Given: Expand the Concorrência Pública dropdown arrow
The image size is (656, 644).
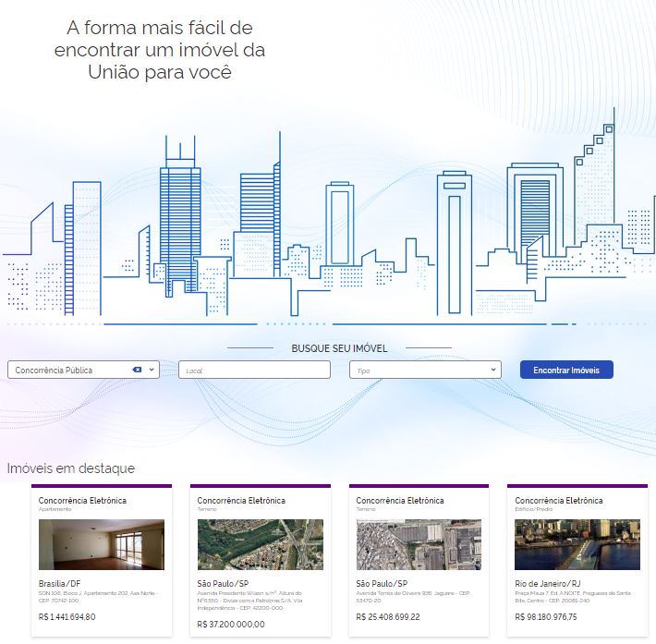Looking at the screenshot, I should (x=152, y=370).
